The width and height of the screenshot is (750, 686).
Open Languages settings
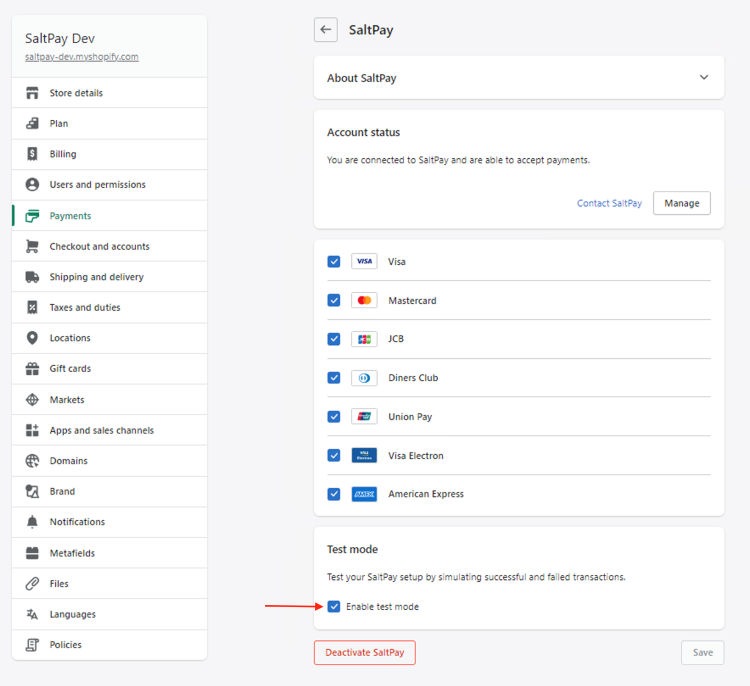[110, 614]
